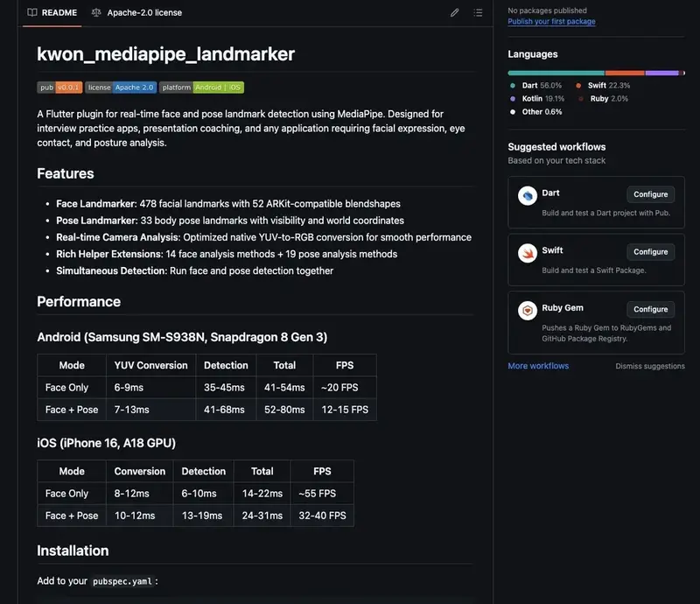Open the README outline list icon
This screenshot has height=604, width=700.
pyautogui.click(x=478, y=12)
